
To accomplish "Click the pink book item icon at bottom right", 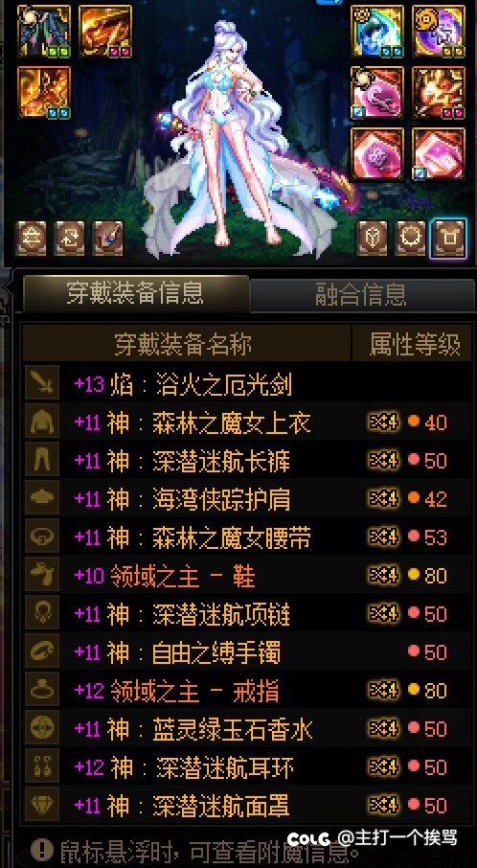I will 439,154.
